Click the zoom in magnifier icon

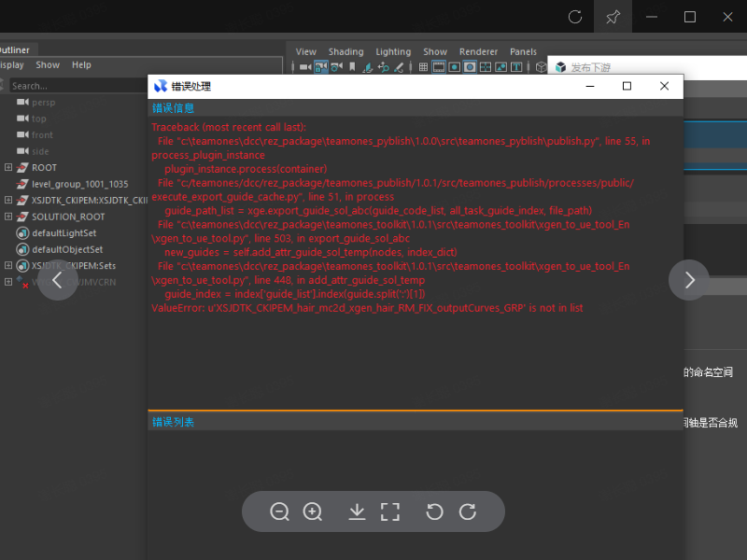313,511
